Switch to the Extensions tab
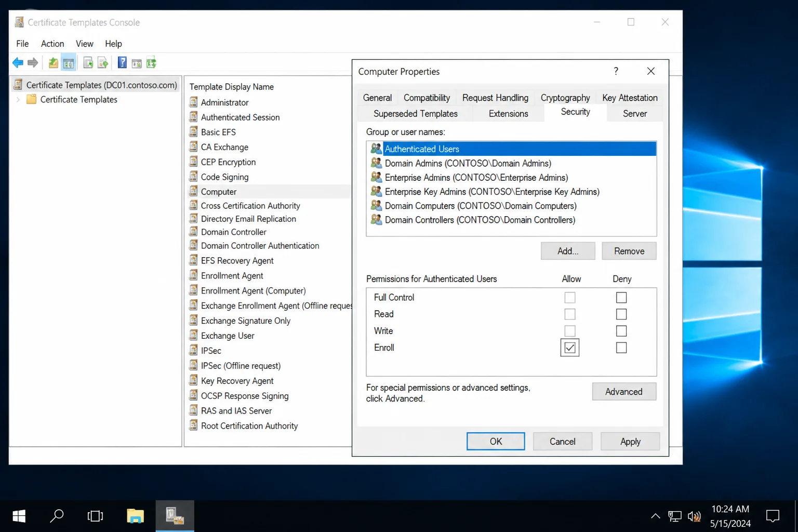798x532 pixels. coord(508,113)
